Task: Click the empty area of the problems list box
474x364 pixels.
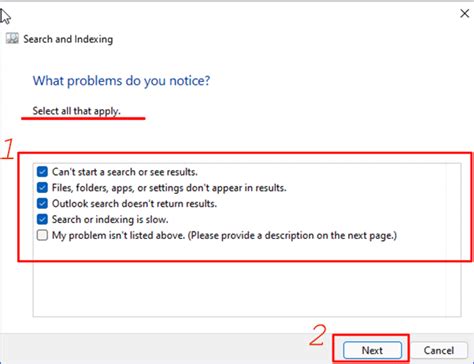Action: [247, 288]
